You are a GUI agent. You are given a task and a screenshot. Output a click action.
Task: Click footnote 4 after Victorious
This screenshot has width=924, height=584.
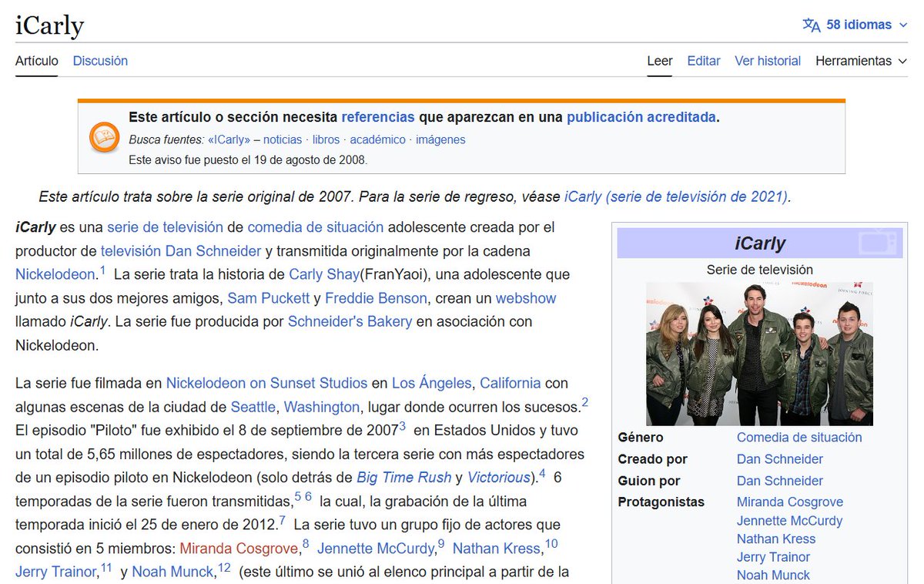coord(542,472)
